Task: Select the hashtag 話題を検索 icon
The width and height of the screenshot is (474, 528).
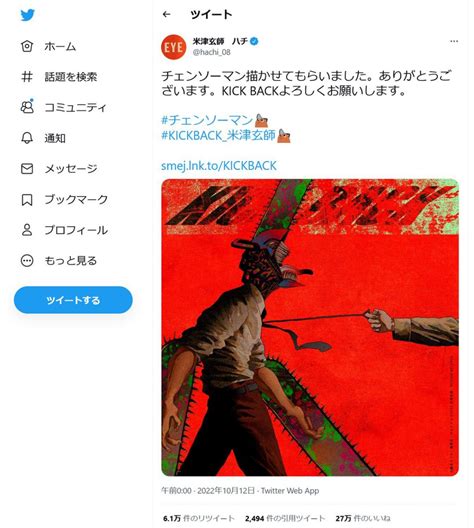Action: [x=27, y=77]
